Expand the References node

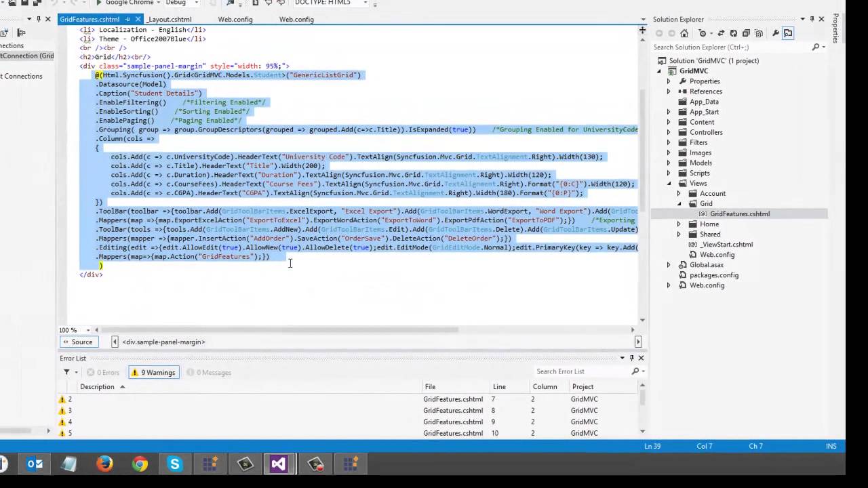(x=669, y=91)
